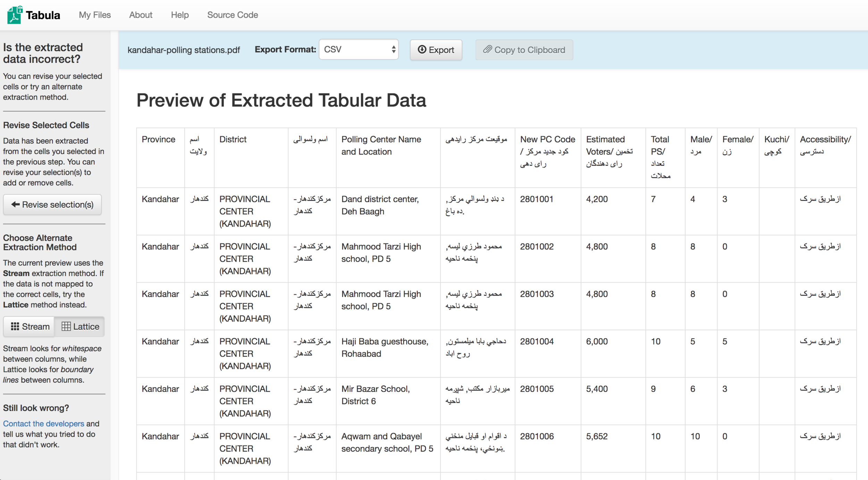Click the Revise selection(s) button
The height and width of the screenshot is (480, 868).
point(52,204)
